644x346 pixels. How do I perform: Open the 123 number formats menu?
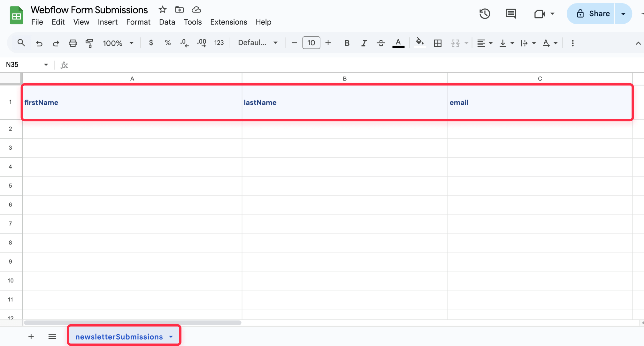tap(219, 43)
